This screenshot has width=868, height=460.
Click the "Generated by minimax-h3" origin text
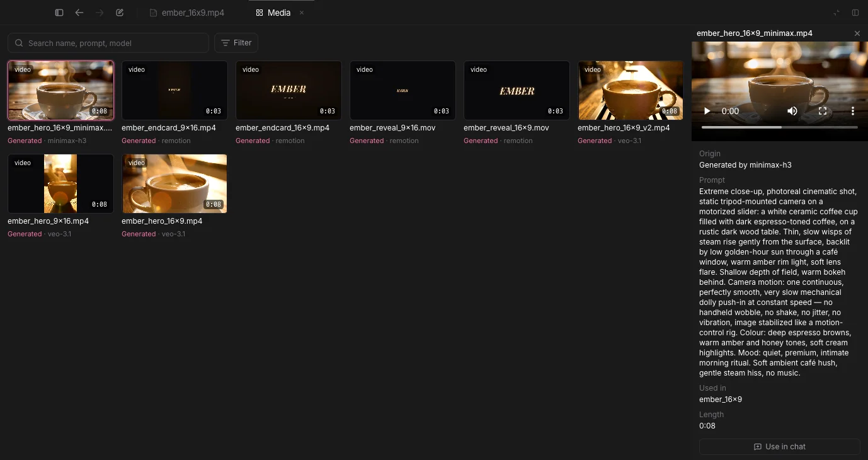(745, 165)
